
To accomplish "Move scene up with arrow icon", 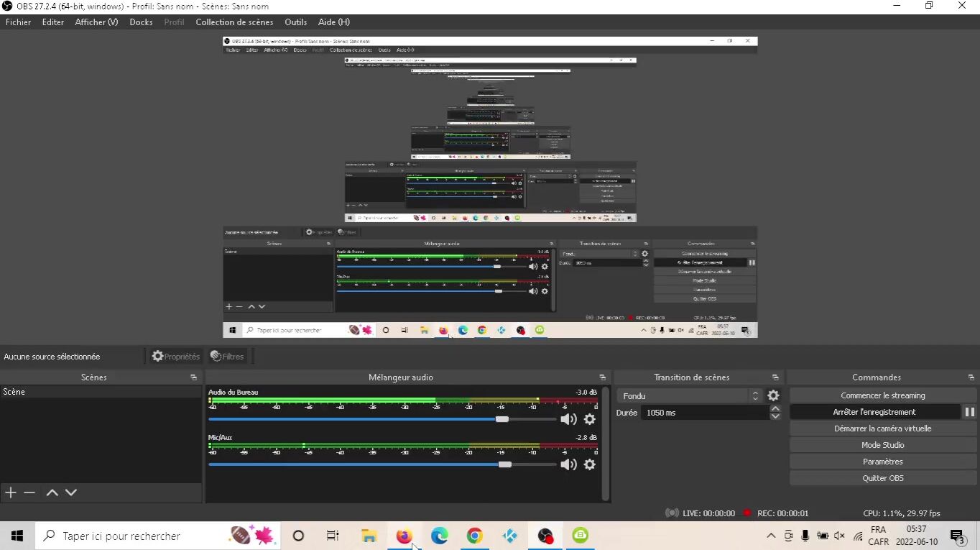I will point(52,492).
